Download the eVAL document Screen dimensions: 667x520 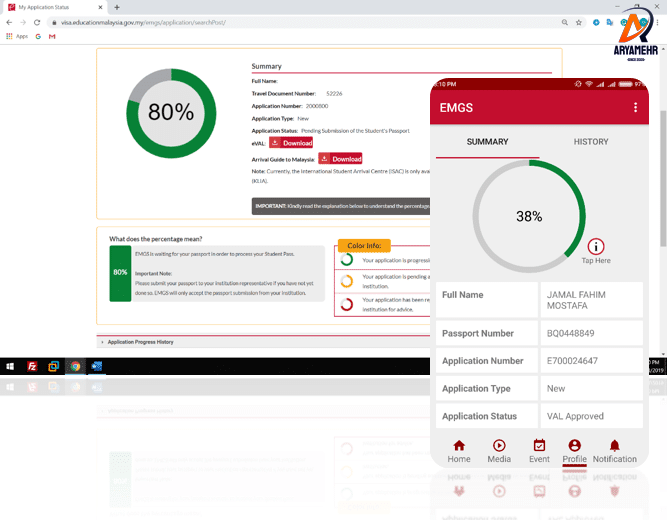[291, 143]
